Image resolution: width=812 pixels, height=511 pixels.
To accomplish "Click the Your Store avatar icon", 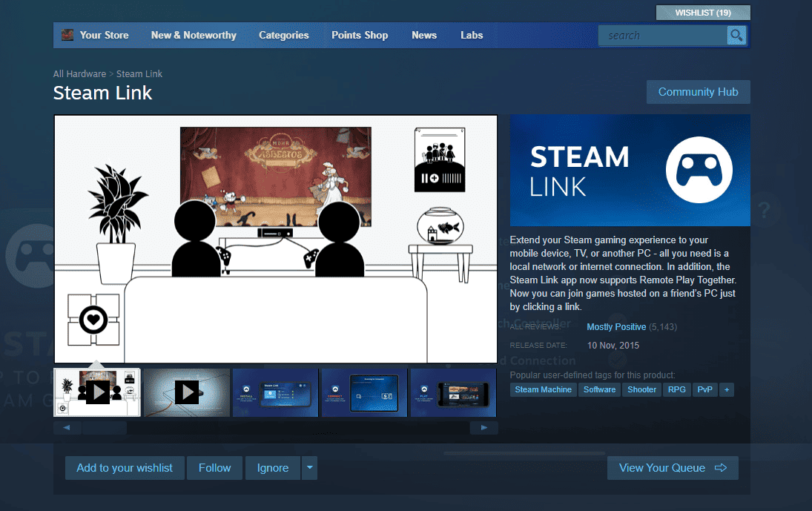I will click(67, 35).
